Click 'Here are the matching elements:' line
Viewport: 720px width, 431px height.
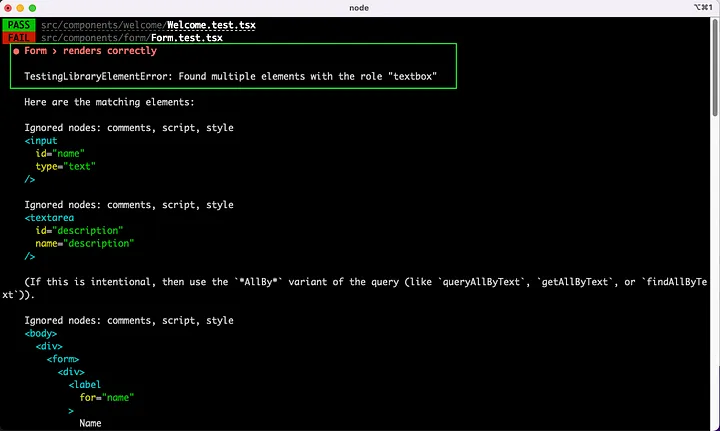(109, 102)
